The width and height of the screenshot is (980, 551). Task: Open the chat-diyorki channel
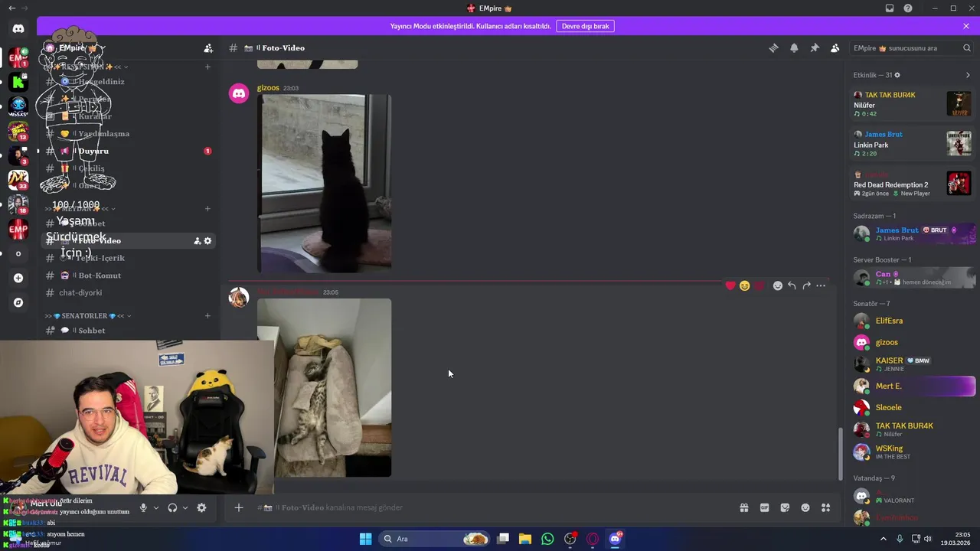pyautogui.click(x=127, y=293)
